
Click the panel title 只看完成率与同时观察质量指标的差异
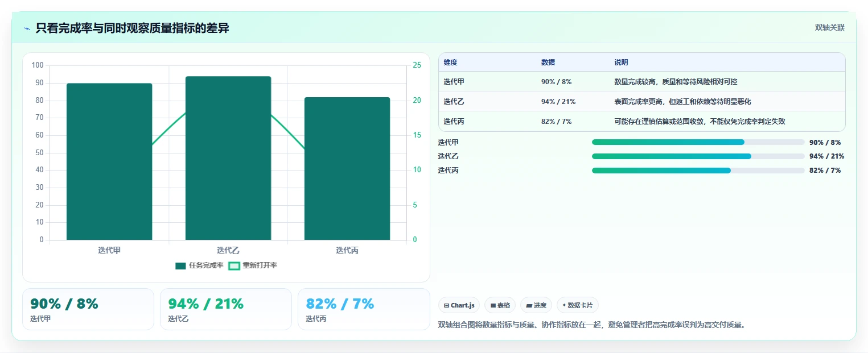point(132,28)
